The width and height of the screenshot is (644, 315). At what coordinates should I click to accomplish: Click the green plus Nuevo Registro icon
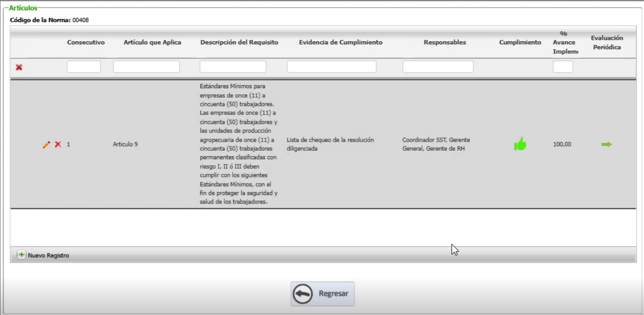(x=21, y=255)
